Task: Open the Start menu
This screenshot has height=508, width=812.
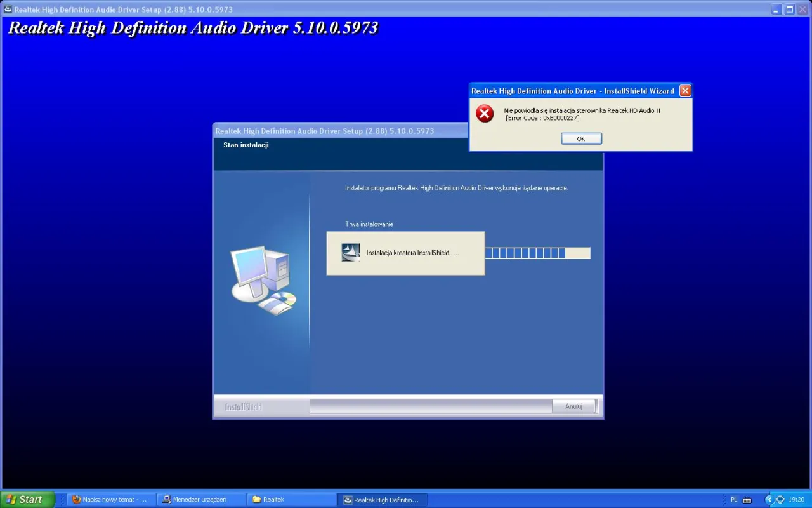Action: (25, 500)
